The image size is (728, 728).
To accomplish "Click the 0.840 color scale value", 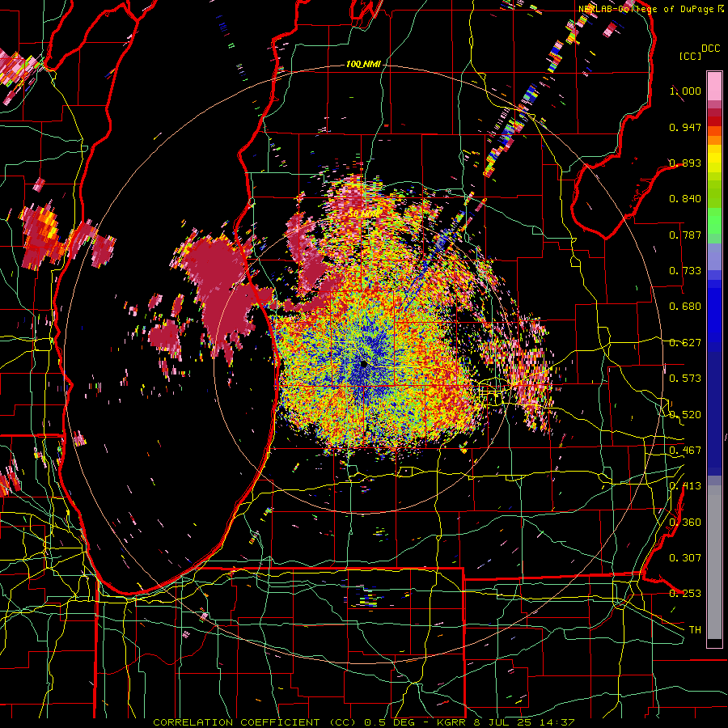I will [x=685, y=199].
